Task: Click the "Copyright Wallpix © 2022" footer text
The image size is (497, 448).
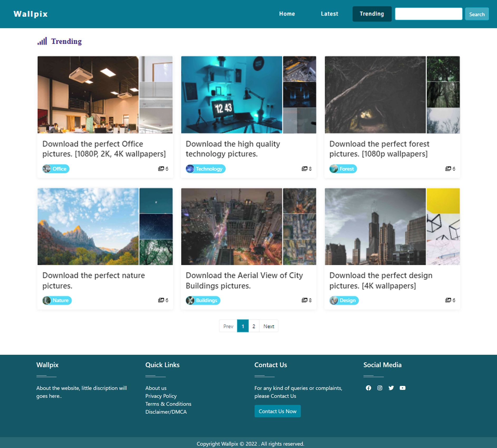Action: pos(250,444)
